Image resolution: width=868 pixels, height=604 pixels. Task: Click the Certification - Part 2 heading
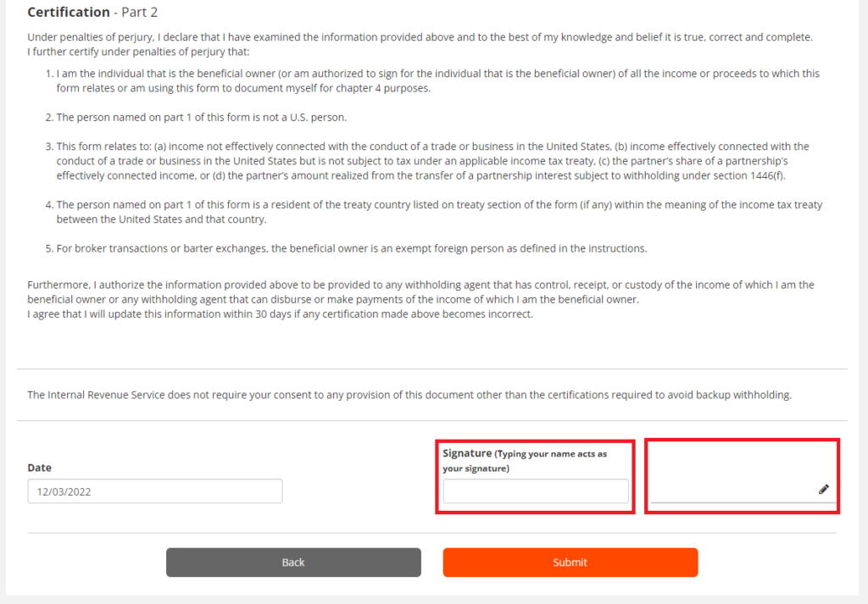point(92,12)
